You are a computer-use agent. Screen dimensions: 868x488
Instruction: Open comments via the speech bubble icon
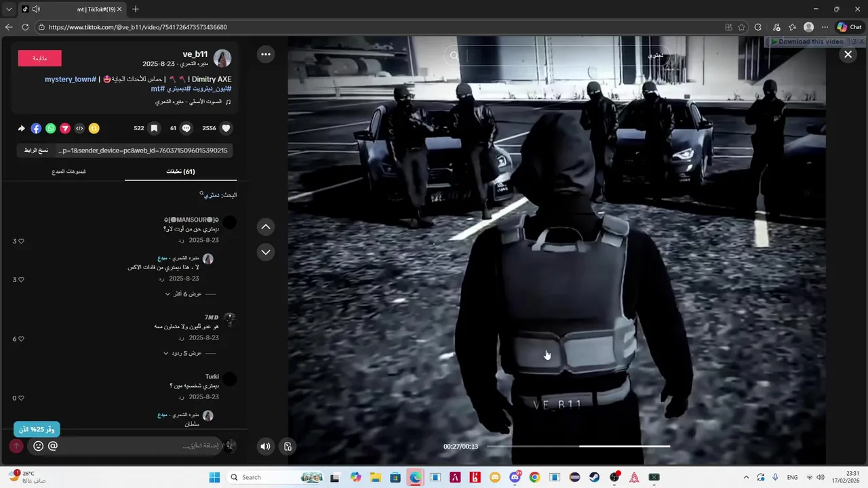186,128
